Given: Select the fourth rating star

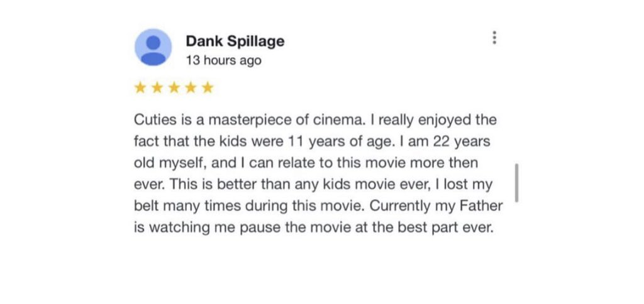Looking at the screenshot, I should click(x=191, y=87).
